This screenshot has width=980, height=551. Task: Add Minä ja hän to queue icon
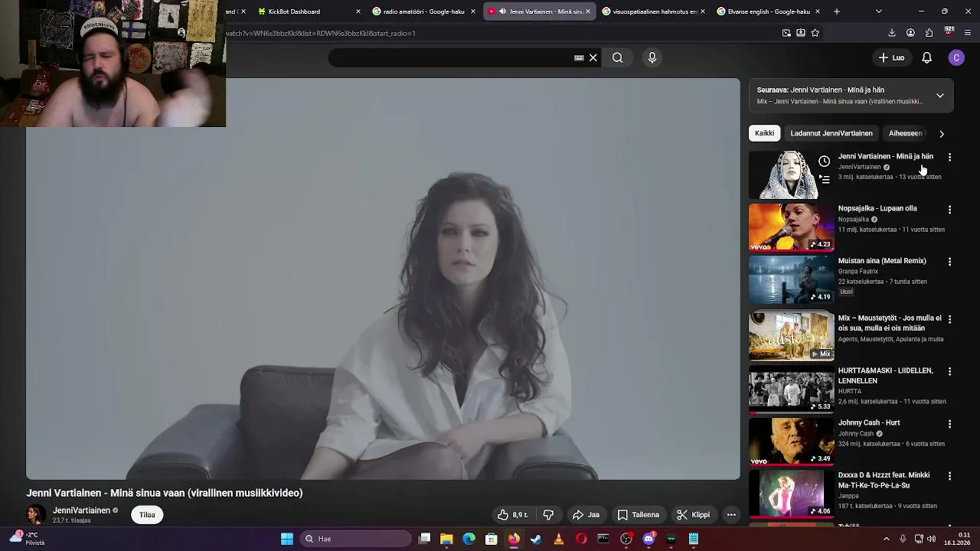tap(824, 179)
